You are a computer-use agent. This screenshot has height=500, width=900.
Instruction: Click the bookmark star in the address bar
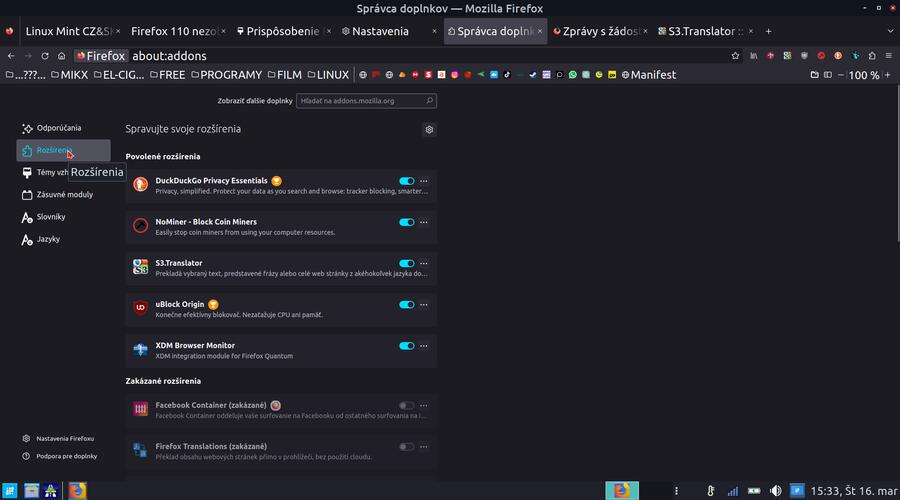[736, 56]
